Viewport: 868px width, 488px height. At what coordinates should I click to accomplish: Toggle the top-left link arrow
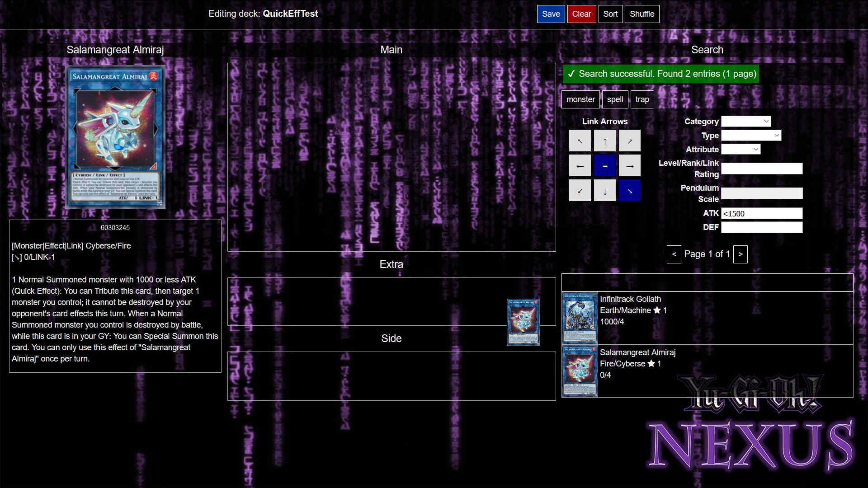pyautogui.click(x=580, y=141)
